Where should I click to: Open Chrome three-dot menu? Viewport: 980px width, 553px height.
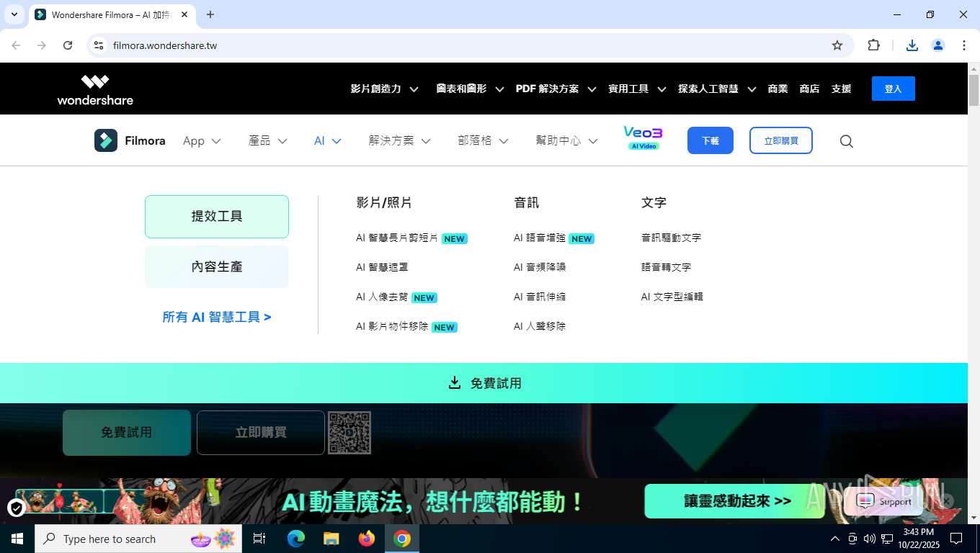coord(964,45)
